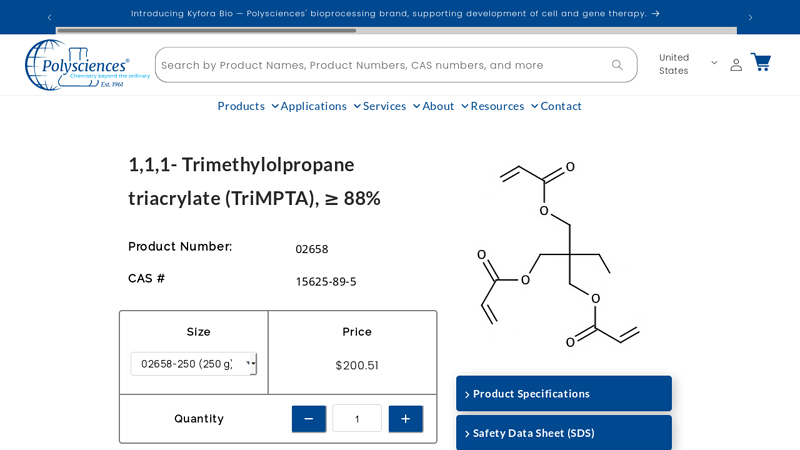
Task: Expand the Applications menu
Action: (320, 106)
